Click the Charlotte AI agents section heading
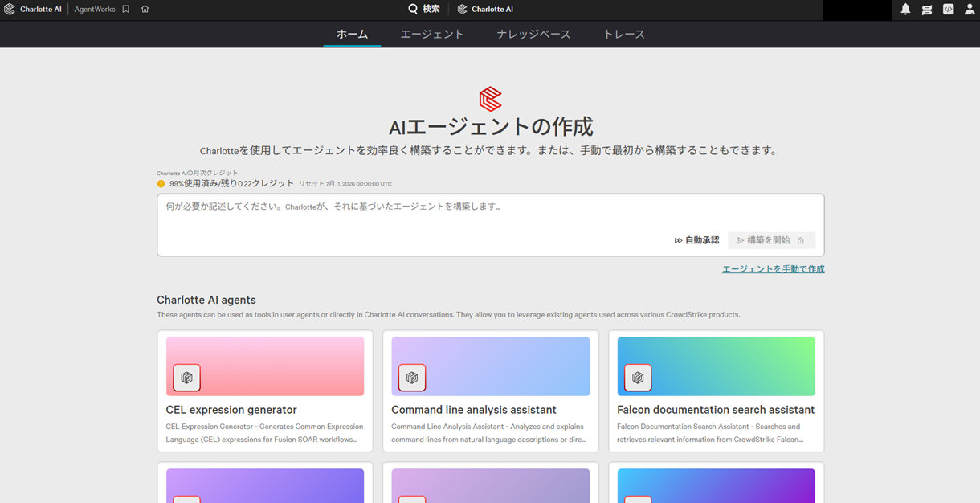980x503 pixels. point(206,301)
